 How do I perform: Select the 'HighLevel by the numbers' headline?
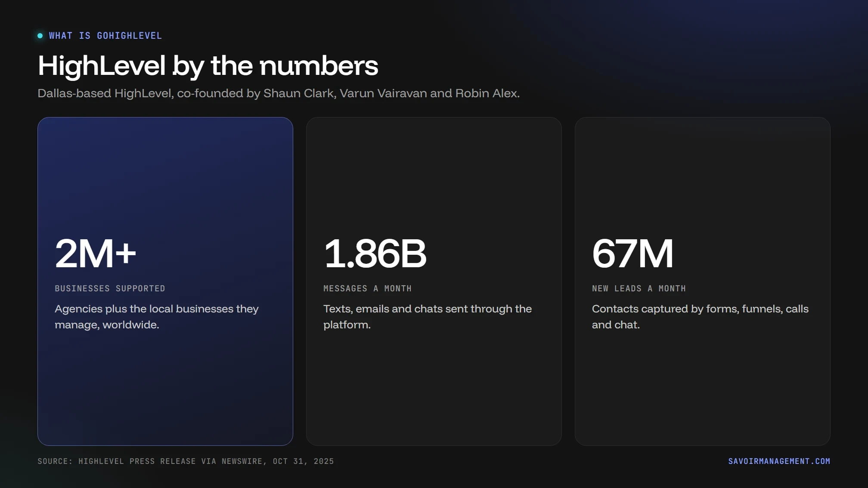tap(208, 66)
